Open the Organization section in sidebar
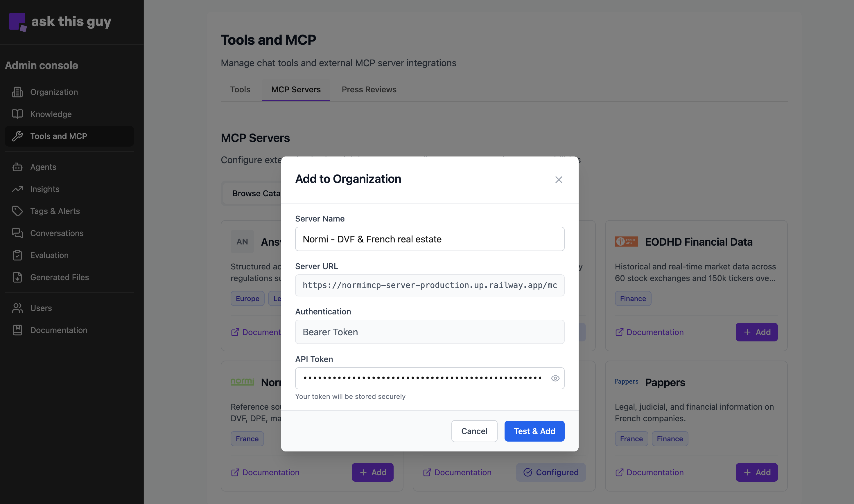The height and width of the screenshot is (504, 854). [x=54, y=92]
